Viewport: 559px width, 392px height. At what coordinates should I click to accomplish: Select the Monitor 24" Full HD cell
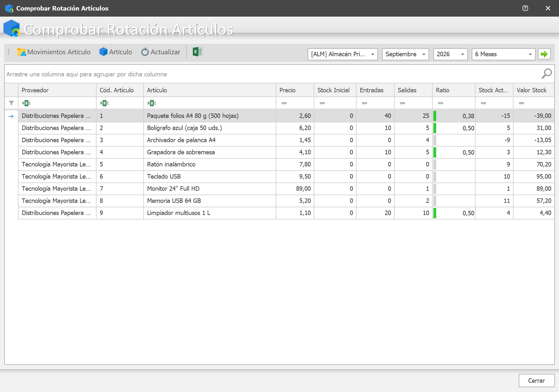[209, 189]
